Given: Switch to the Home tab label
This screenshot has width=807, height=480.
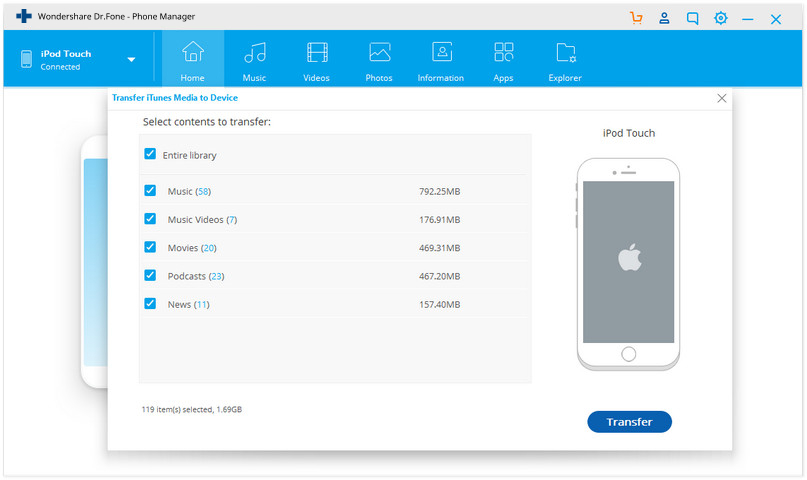Looking at the screenshot, I should tap(192, 78).
